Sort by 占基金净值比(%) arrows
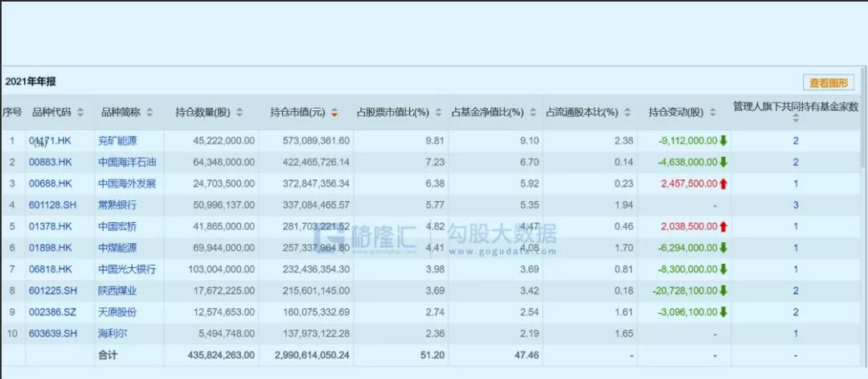 (533, 113)
